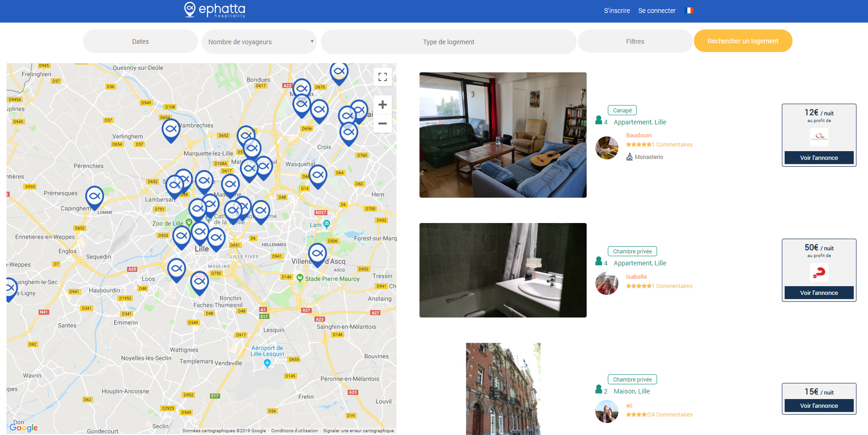Open the living room listing photo

click(503, 135)
